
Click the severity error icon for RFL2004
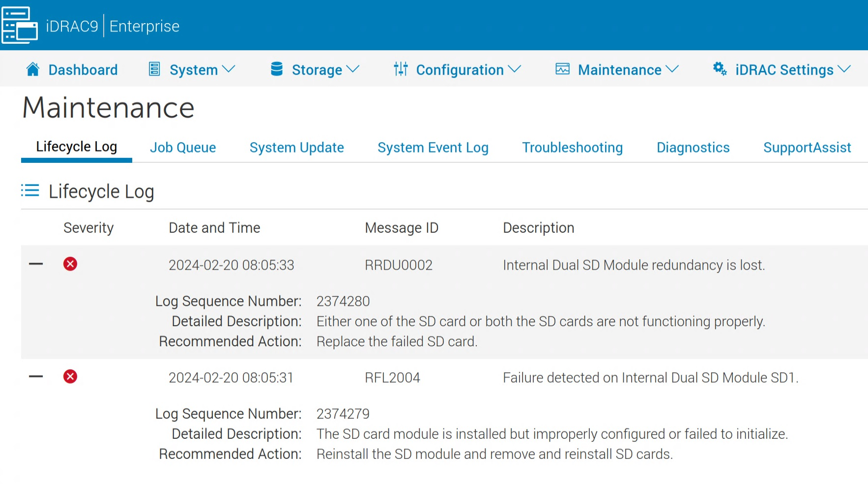70,377
